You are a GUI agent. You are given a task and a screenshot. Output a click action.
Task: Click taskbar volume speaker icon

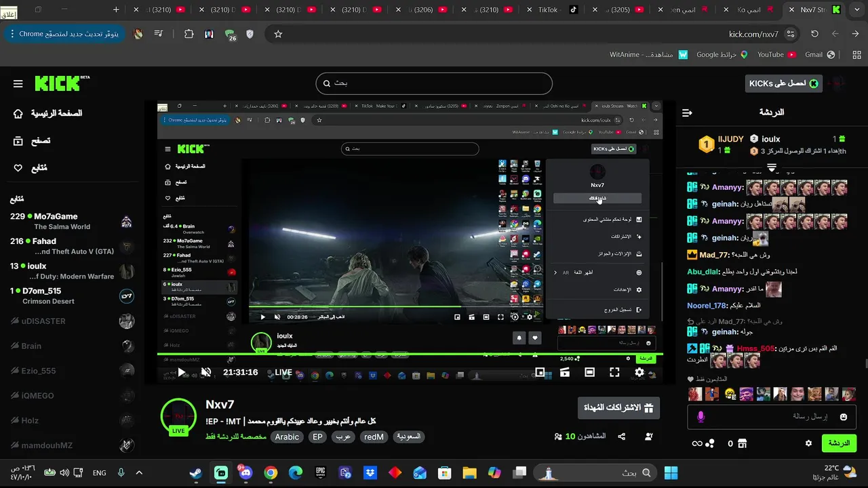tap(64, 472)
